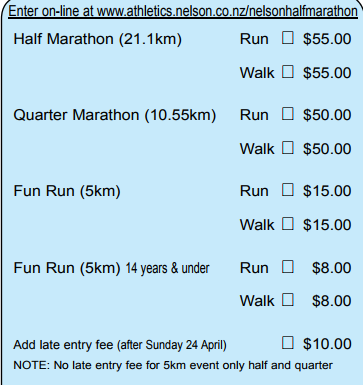Screen dimensions: 363x385
Task: Click the Half Marathon (21.1km) label
Action: pos(97,39)
